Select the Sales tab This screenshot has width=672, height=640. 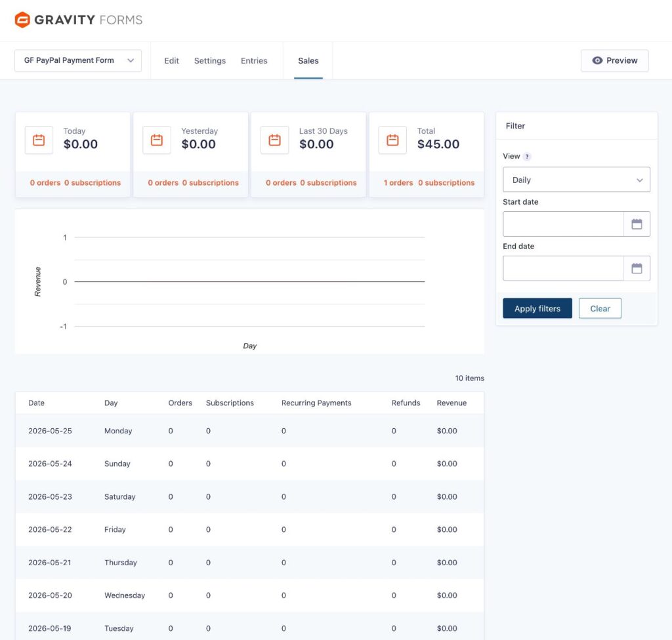click(x=308, y=61)
